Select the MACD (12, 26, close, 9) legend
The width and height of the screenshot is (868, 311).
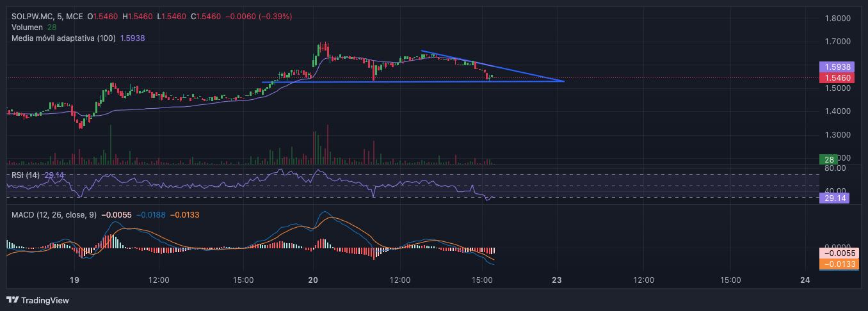[x=56, y=214]
